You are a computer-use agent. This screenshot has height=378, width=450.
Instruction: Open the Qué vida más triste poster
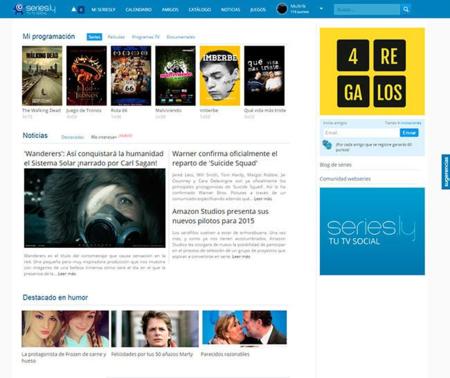tap(264, 76)
